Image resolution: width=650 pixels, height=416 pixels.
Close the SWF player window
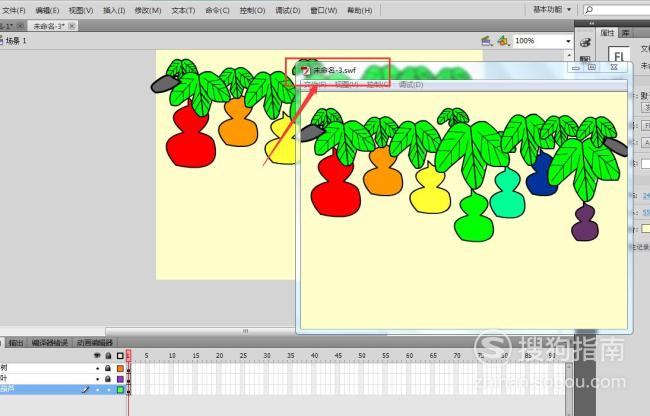point(614,68)
